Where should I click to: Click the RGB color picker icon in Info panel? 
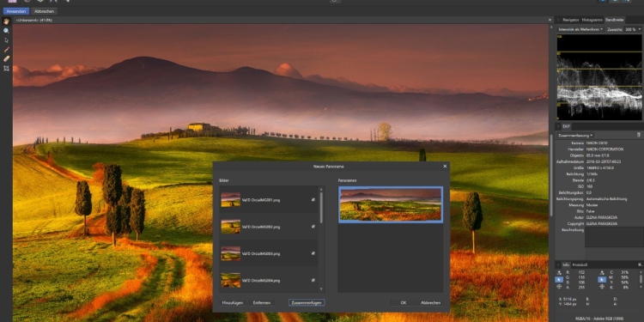coord(559,272)
